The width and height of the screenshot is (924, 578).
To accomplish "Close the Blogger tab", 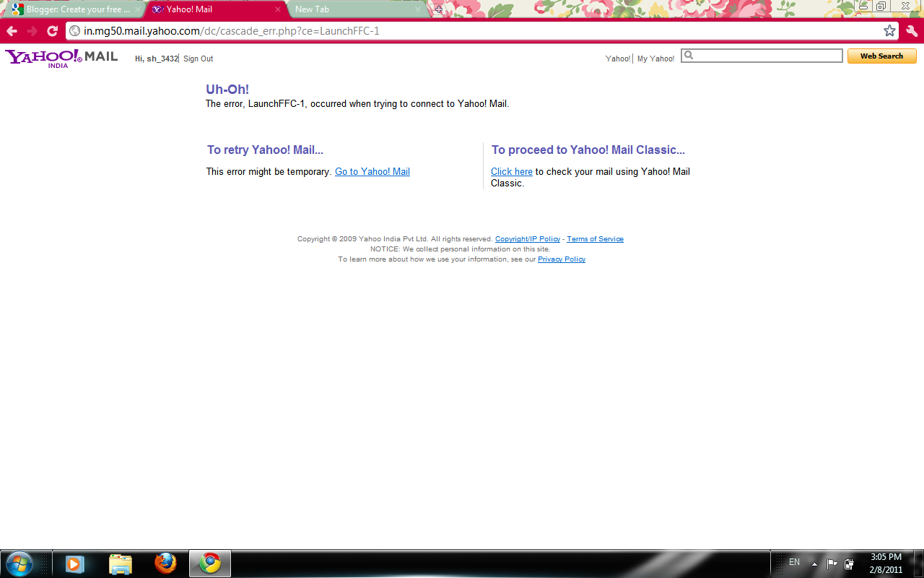I will pyautogui.click(x=138, y=9).
